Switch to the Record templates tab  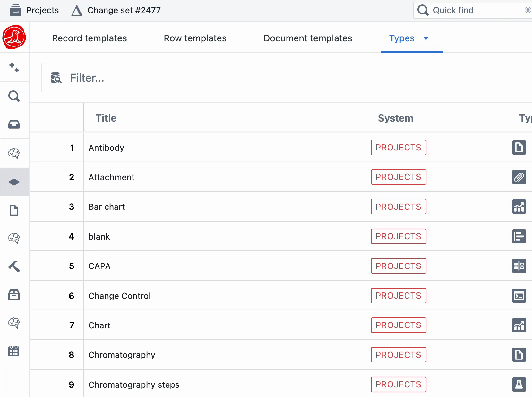click(89, 38)
